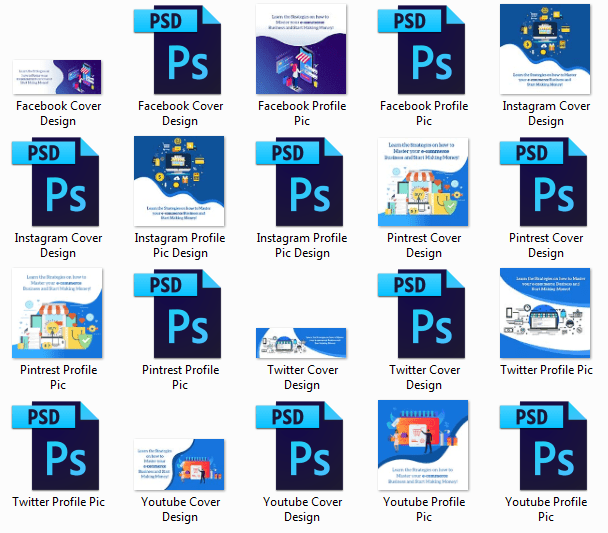Select the Facebook Cover Design PSD icon
608x533 pixels.
(x=178, y=49)
